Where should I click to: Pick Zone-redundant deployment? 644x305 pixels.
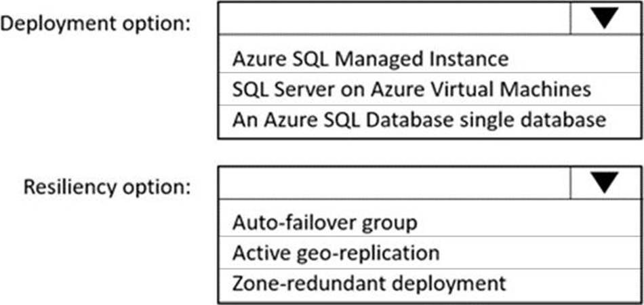(369, 283)
